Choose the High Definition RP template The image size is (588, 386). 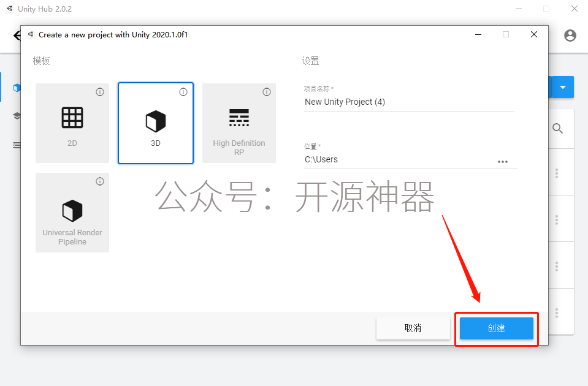click(239, 123)
